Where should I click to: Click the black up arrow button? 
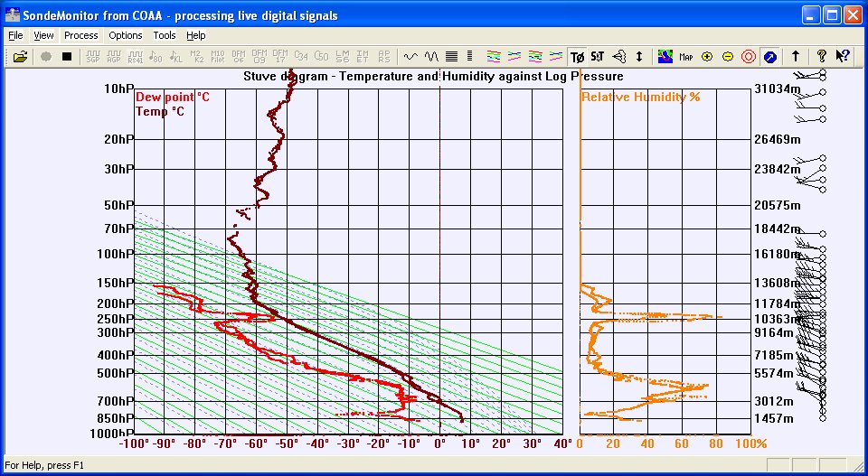point(796,56)
